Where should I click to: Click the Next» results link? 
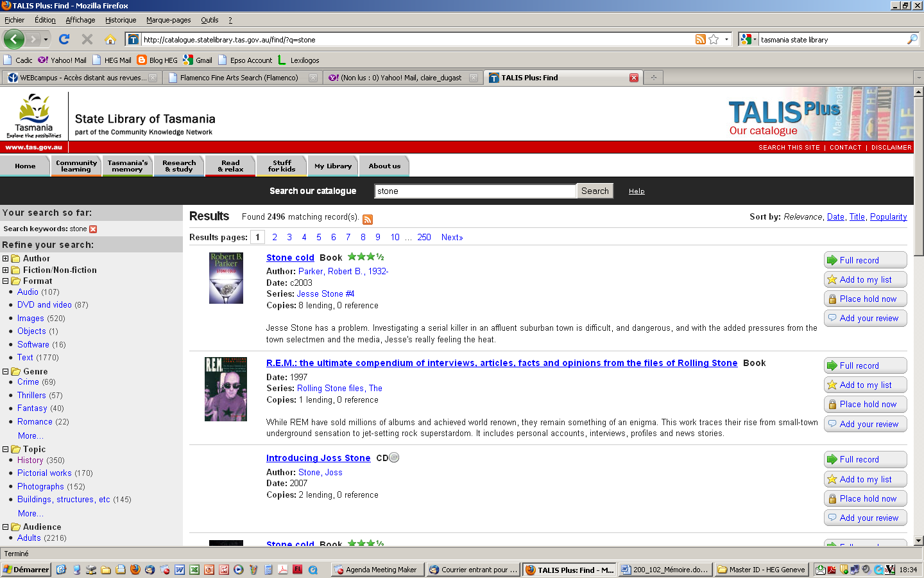(x=452, y=237)
